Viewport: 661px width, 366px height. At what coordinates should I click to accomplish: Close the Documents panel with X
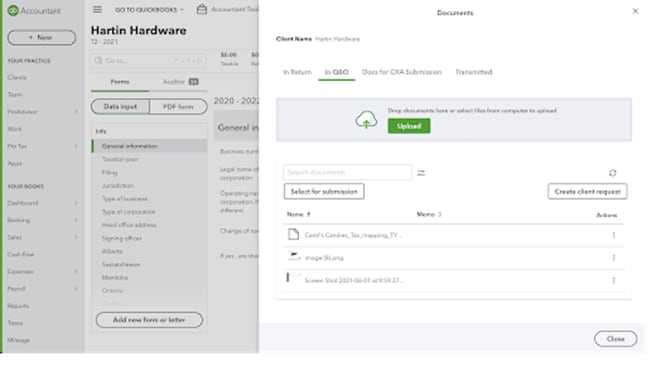click(635, 11)
